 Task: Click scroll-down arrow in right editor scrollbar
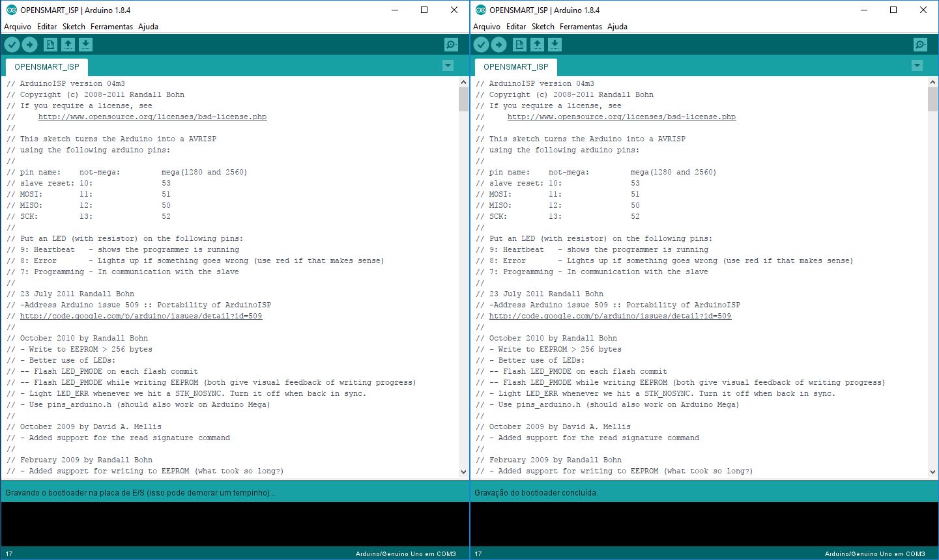click(932, 472)
